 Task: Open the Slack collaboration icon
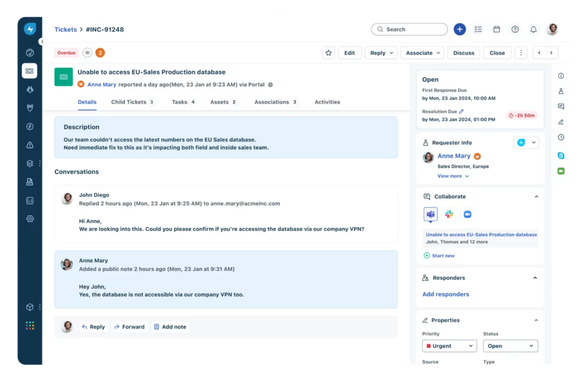pos(449,214)
